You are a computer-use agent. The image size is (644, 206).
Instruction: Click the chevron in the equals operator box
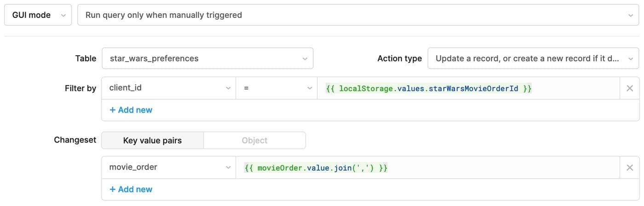[x=310, y=88]
